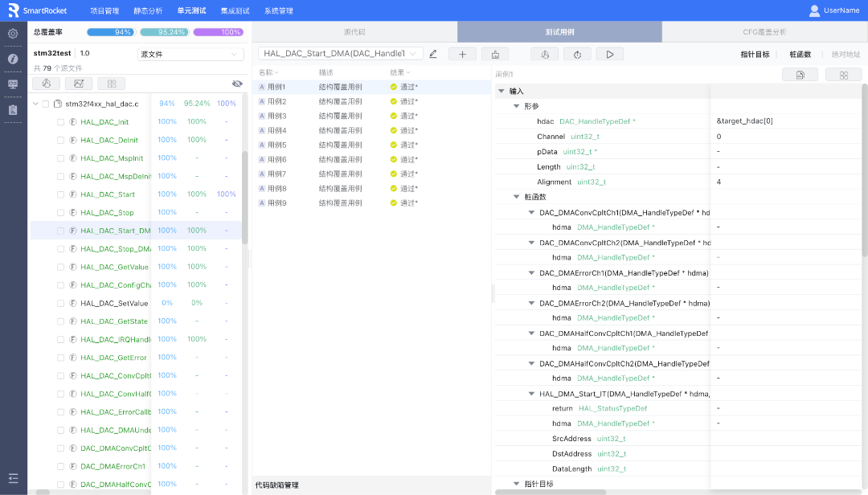Click the user avatar icon next to UserName
This screenshot has width=868, height=495.
(814, 10)
